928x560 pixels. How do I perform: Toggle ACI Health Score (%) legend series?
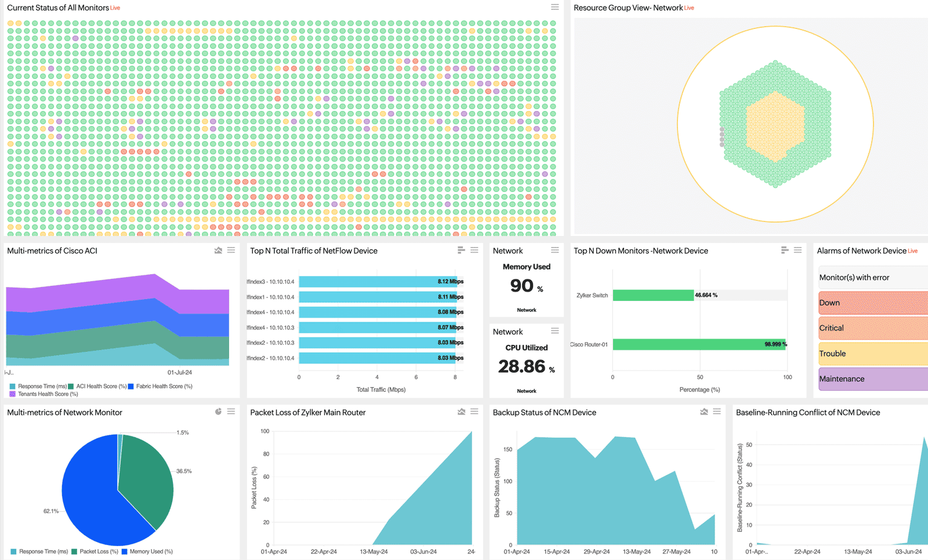coord(97,386)
